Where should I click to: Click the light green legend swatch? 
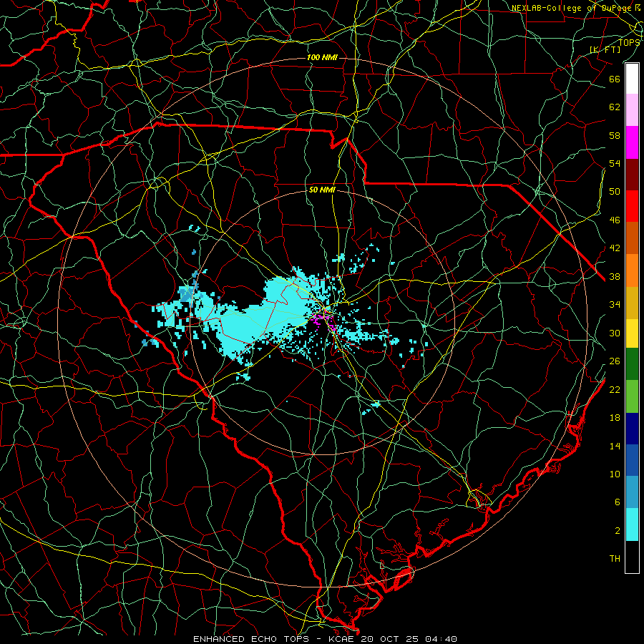632,396
